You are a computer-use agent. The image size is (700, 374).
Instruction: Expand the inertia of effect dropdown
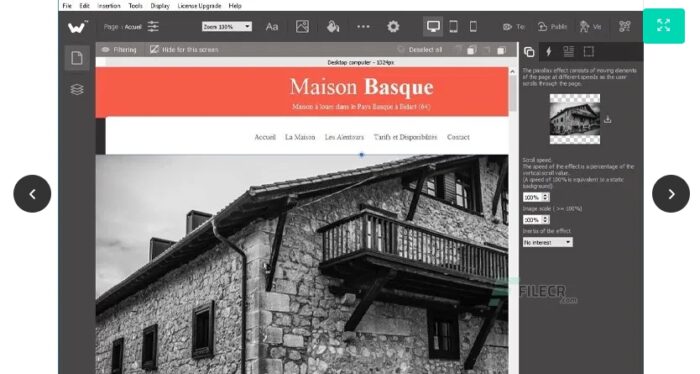548,242
